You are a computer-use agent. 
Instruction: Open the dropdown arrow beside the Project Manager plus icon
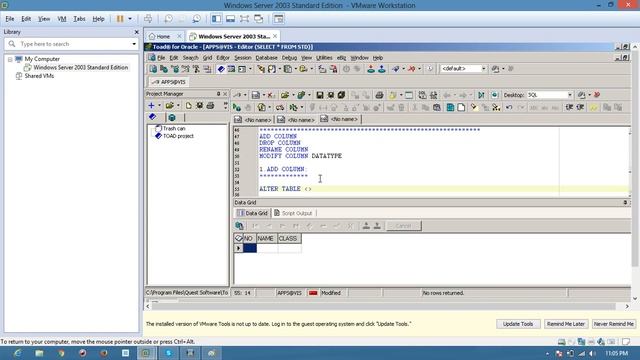[x=159, y=106]
